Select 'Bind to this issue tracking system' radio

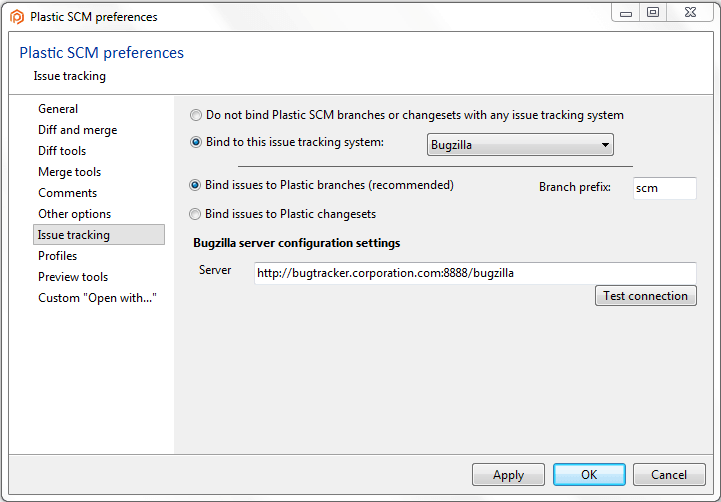click(196, 142)
